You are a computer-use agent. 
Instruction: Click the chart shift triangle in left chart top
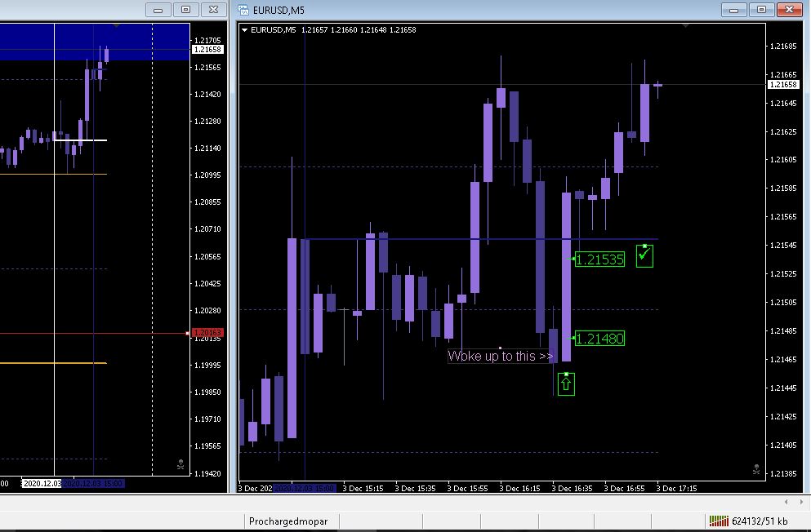tap(116, 25)
